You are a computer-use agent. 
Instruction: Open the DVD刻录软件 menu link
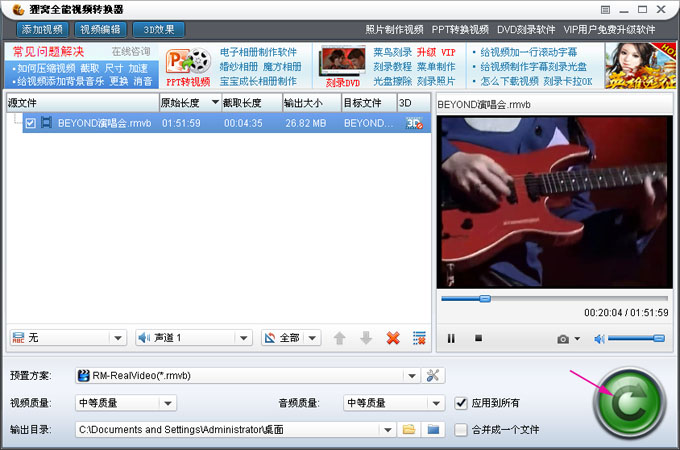[526, 30]
